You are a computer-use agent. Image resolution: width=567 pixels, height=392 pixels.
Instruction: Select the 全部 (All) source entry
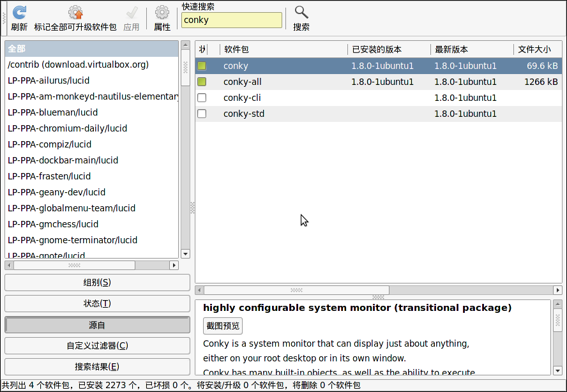pyautogui.click(x=91, y=49)
